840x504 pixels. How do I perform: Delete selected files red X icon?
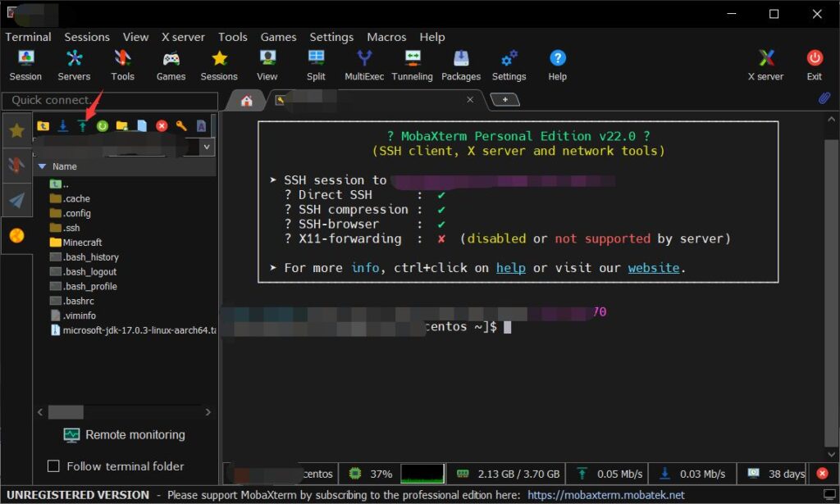[x=162, y=125]
